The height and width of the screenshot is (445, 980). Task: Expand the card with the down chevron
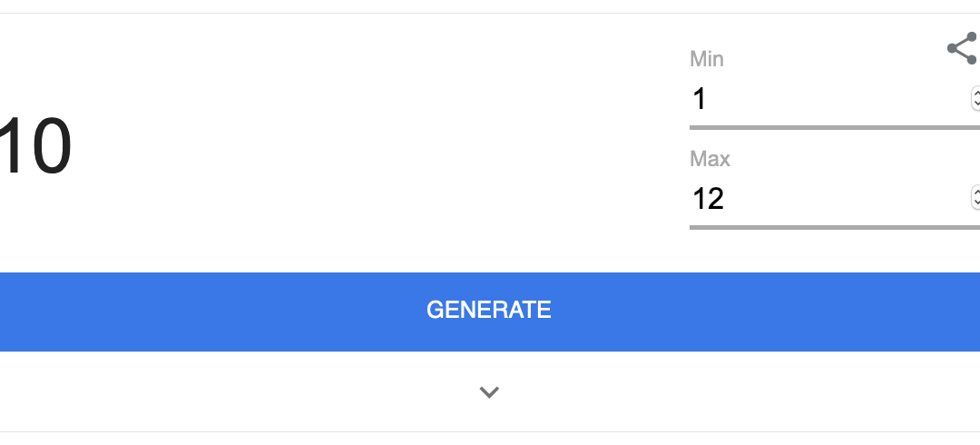click(x=489, y=392)
